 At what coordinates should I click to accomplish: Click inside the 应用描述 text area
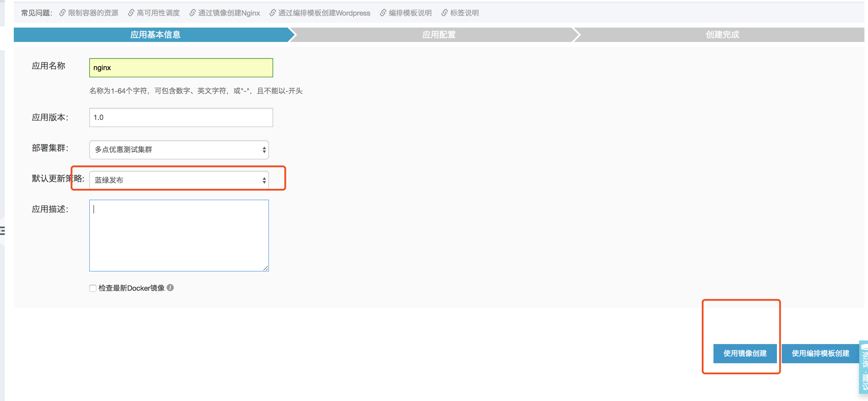coord(179,235)
